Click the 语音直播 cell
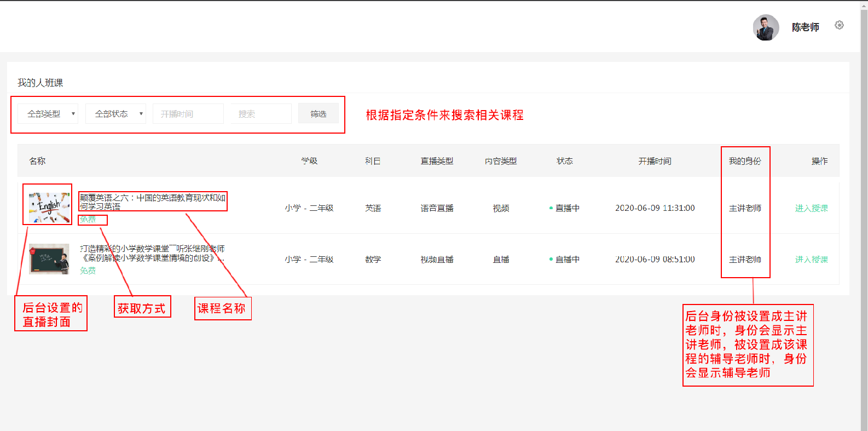868x431 pixels. pos(437,208)
